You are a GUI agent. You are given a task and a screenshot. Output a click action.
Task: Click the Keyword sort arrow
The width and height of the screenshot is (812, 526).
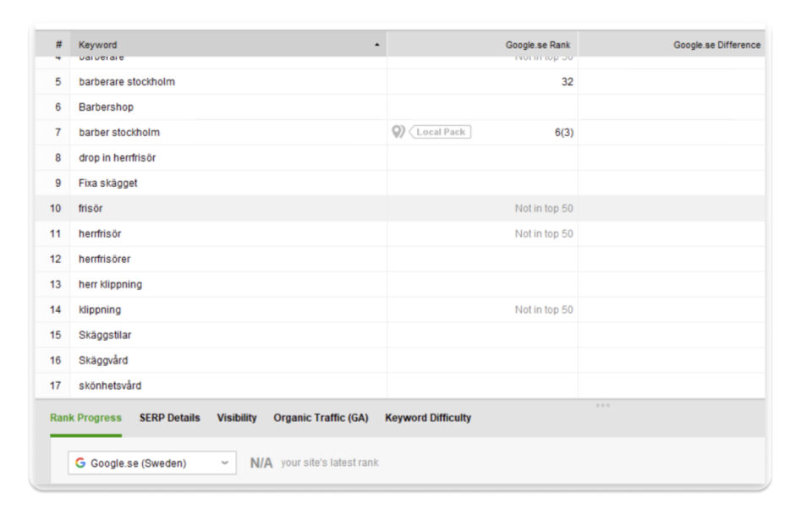pos(376,45)
